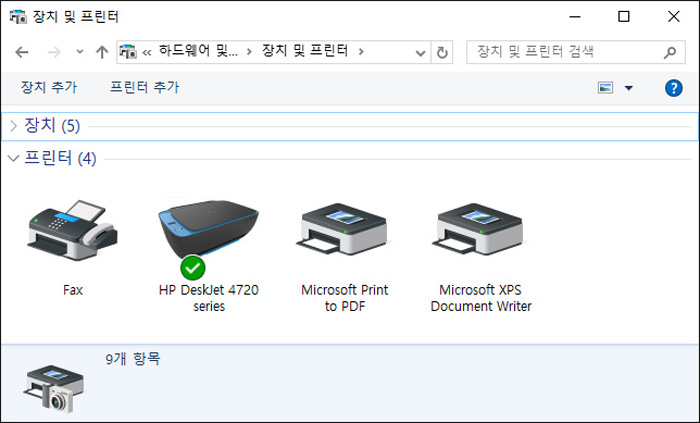700x423 pixels.
Task: Click 장치 추가 in the toolbar
Action: (49, 88)
